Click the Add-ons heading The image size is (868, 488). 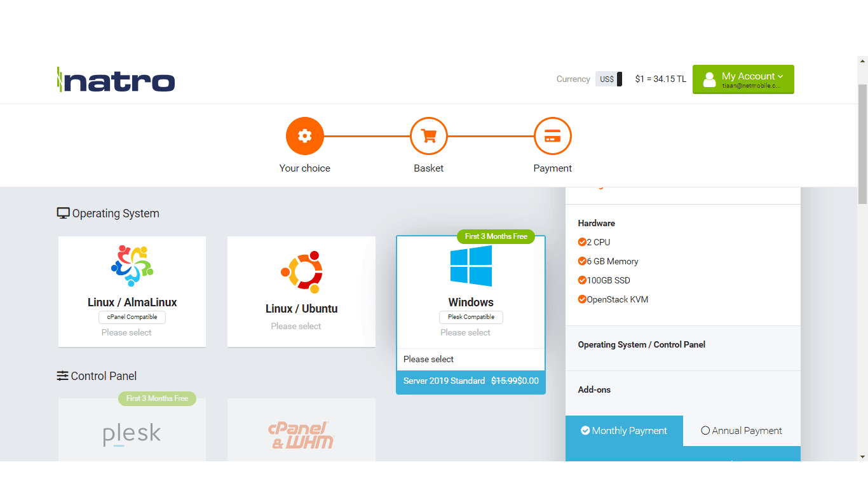point(594,390)
